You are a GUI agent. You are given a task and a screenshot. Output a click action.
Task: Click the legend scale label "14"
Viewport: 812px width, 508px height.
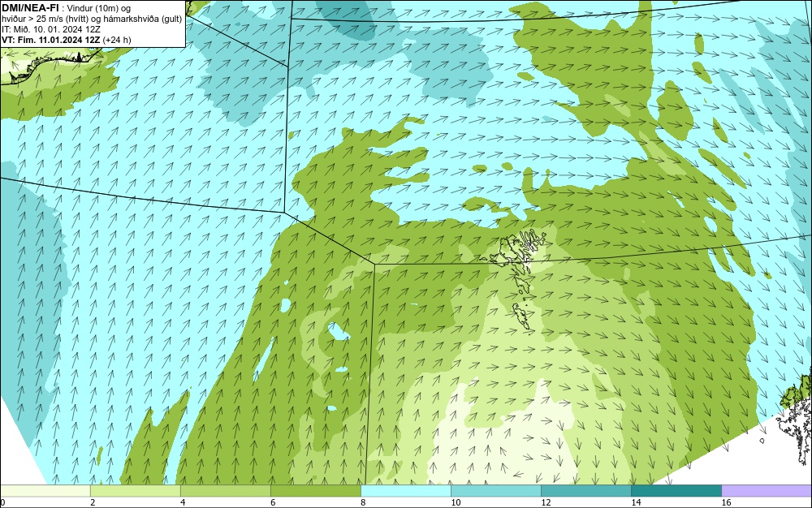pos(636,502)
